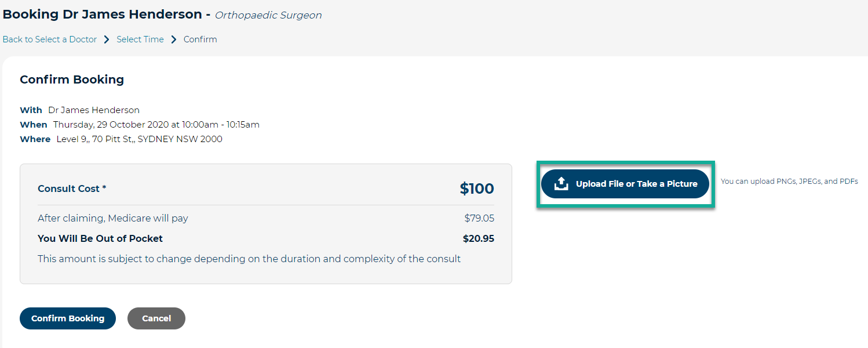Click the Pitt St address line

pyautogui.click(x=139, y=139)
